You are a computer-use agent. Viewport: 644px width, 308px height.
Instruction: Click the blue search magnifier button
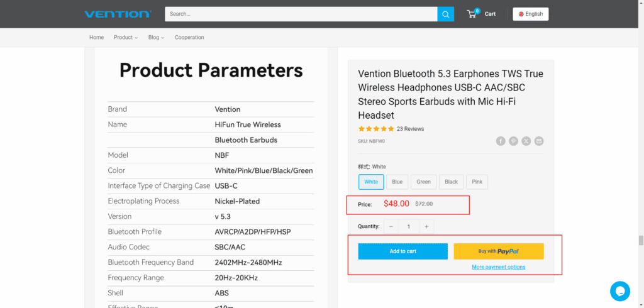[x=446, y=14]
